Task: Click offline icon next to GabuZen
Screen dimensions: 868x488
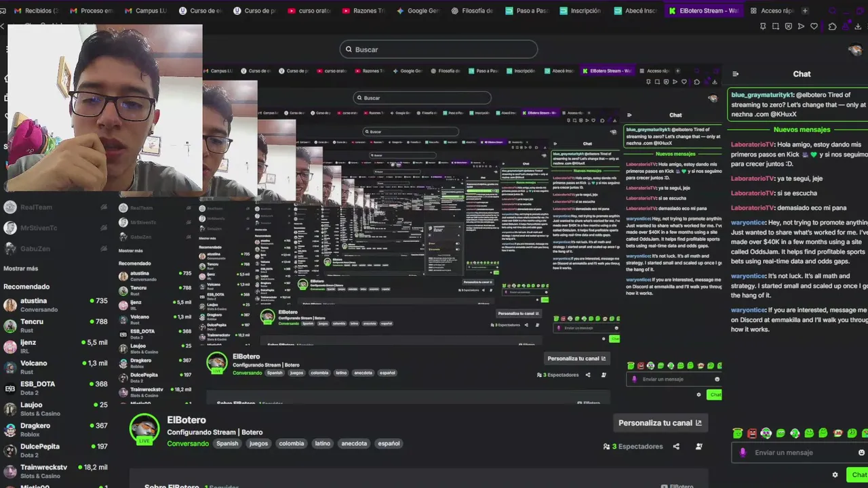Action: pyautogui.click(x=104, y=249)
